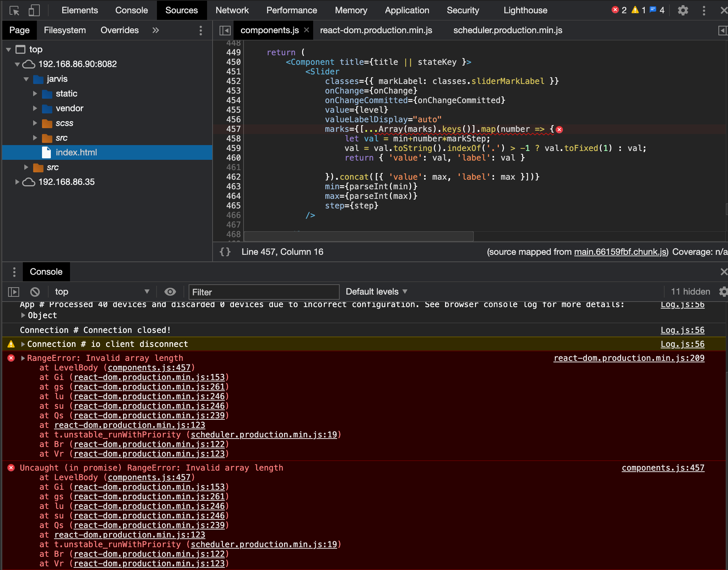Open console settings gear

click(x=723, y=292)
